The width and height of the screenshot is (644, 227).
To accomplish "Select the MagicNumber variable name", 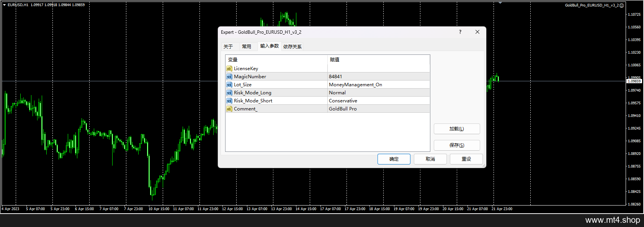I will pos(250,77).
